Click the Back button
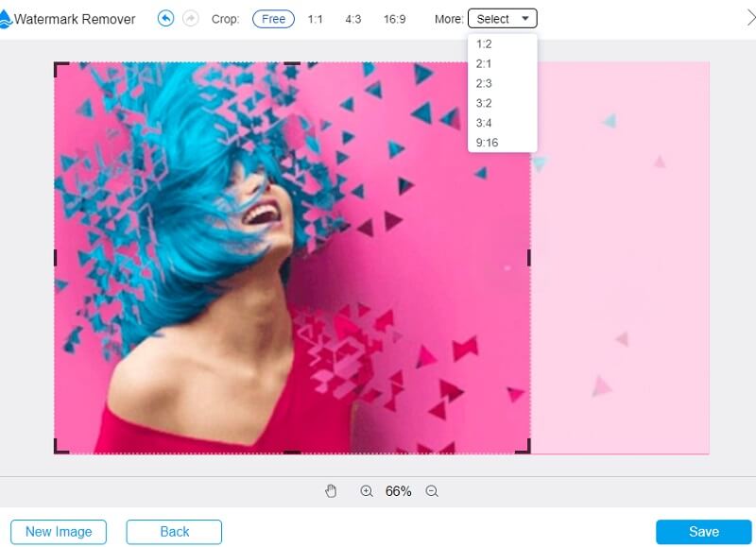Image resolution: width=756 pixels, height=547 pixels. point(176,532)
